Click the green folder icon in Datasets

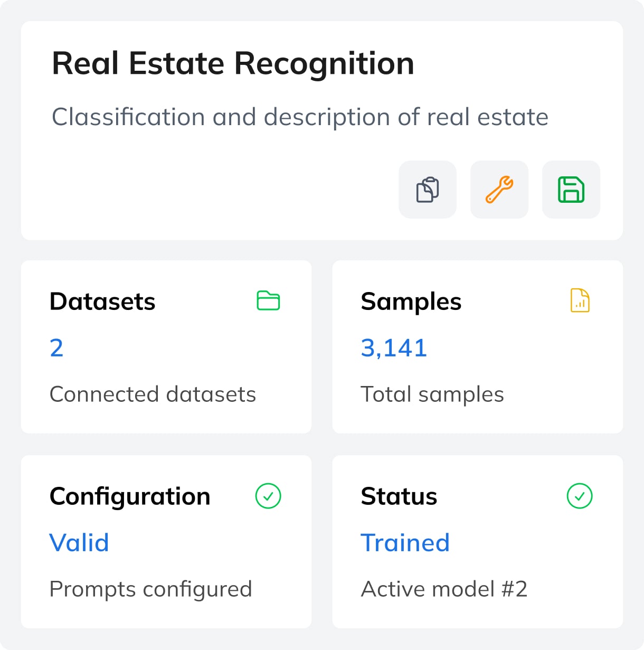[x=268, y=300]
